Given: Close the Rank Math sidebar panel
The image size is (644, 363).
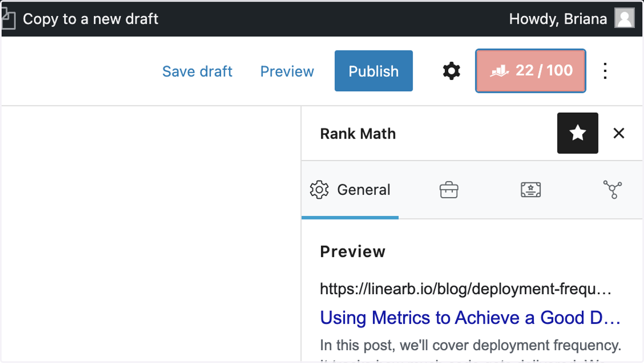Looking at the screenshot, I should (619, 133).
